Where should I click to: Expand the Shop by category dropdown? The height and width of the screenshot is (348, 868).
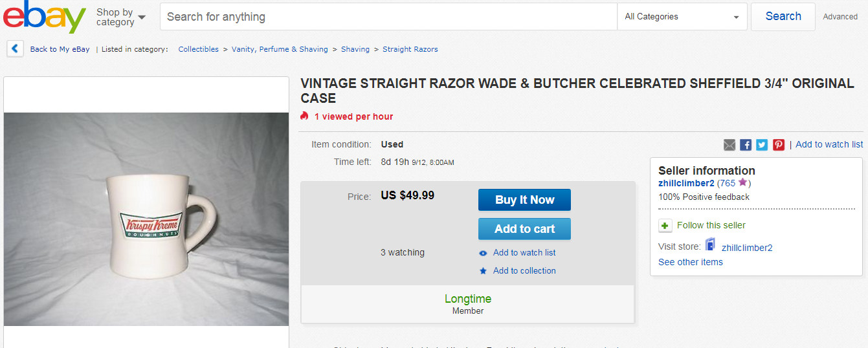pos(120,17)
